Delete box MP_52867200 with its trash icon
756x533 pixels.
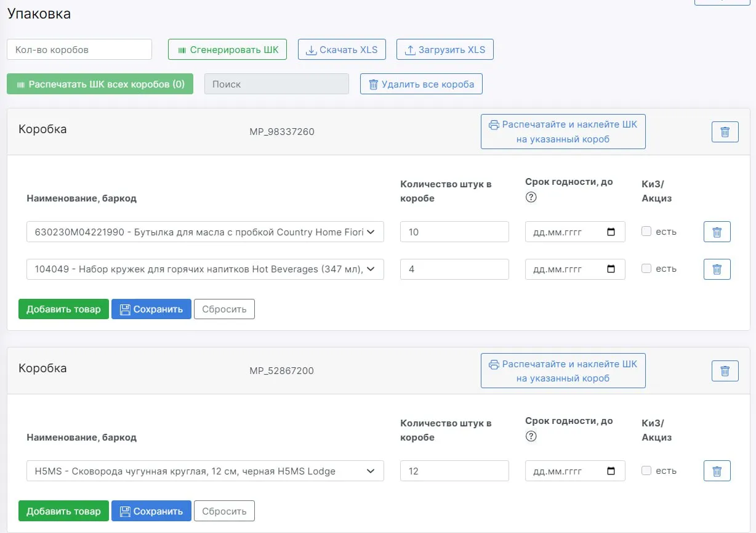725,371
